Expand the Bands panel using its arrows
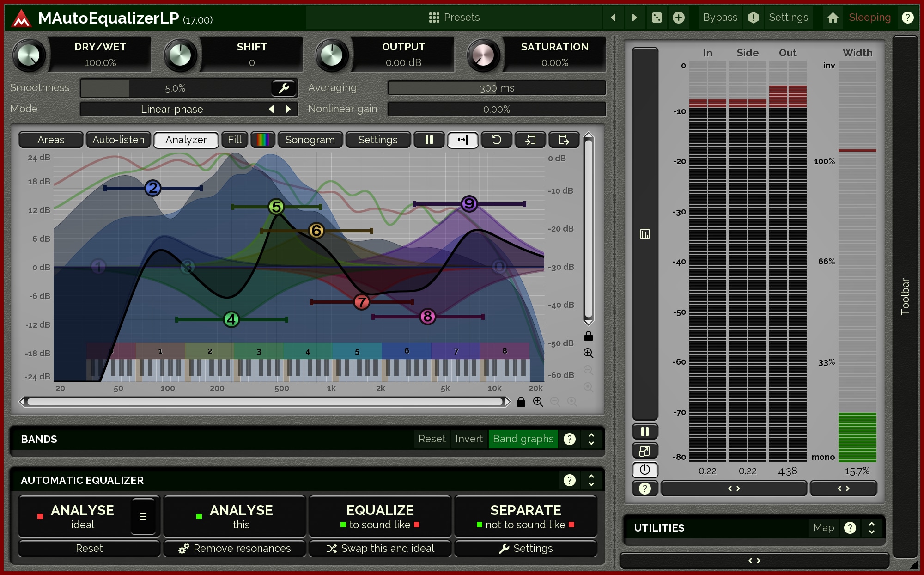Image resolution: width=924 pixels, height=575 pixels. 591,439
